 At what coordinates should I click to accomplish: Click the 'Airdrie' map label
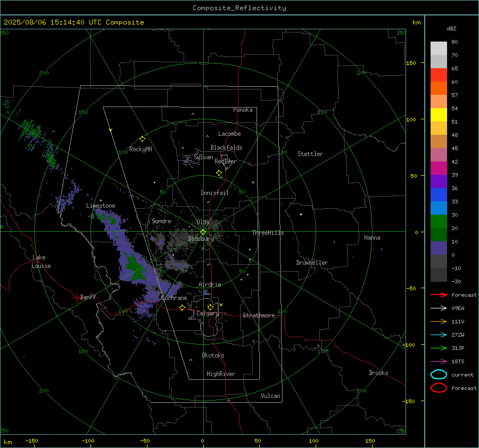[210, 284]
